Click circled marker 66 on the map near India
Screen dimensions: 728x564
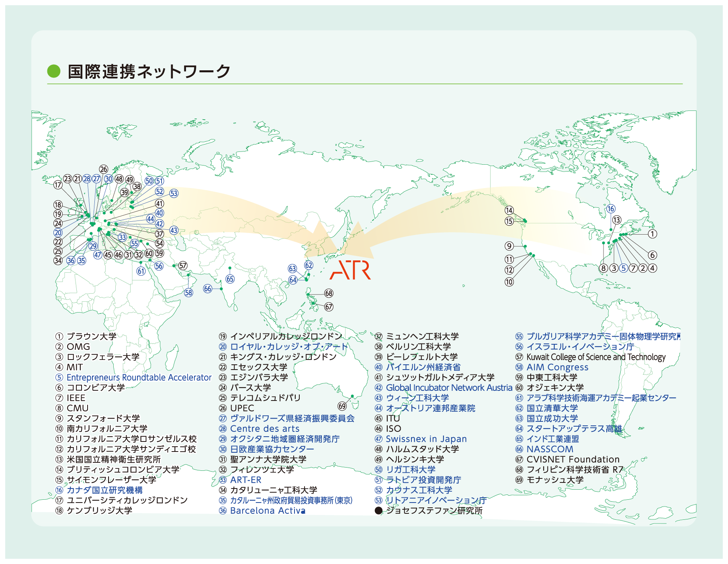207,288
